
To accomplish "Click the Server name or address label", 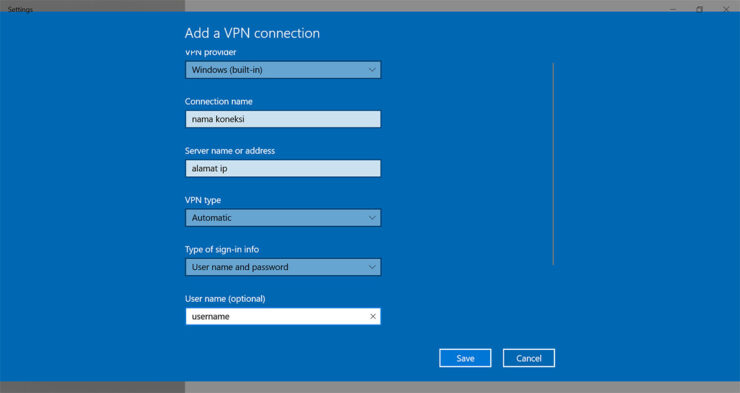I will (x=230, y=151).
